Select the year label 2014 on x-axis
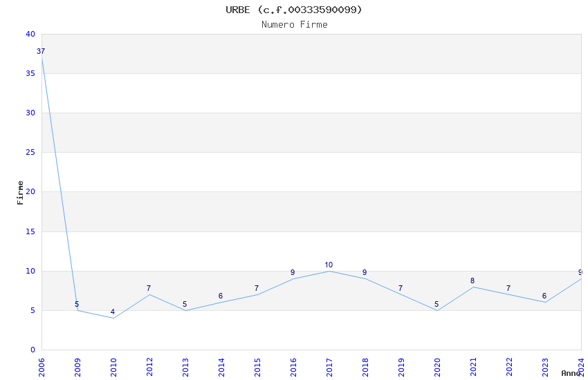 click(221, 368)
